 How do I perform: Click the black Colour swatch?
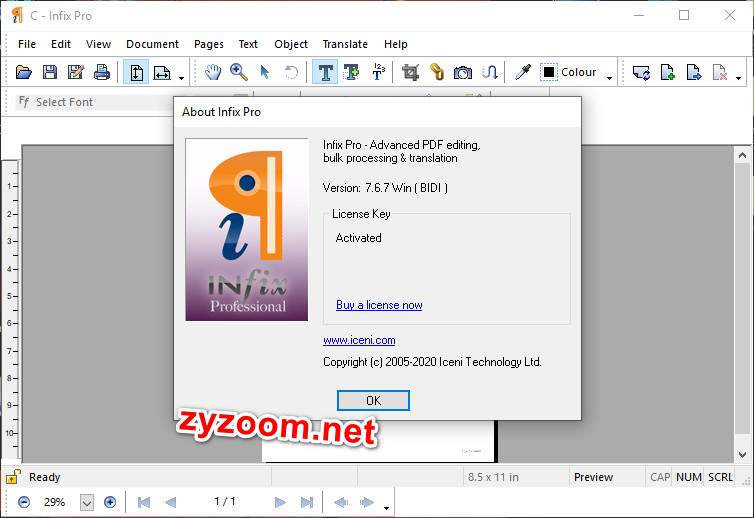[x=549, y=72]
